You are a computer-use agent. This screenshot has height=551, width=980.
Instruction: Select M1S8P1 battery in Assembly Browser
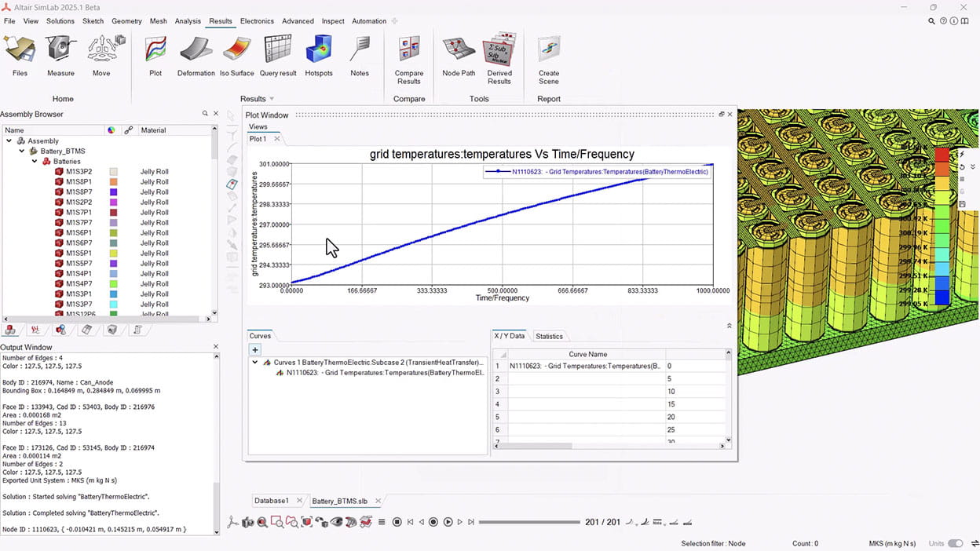tap(79, 182)
